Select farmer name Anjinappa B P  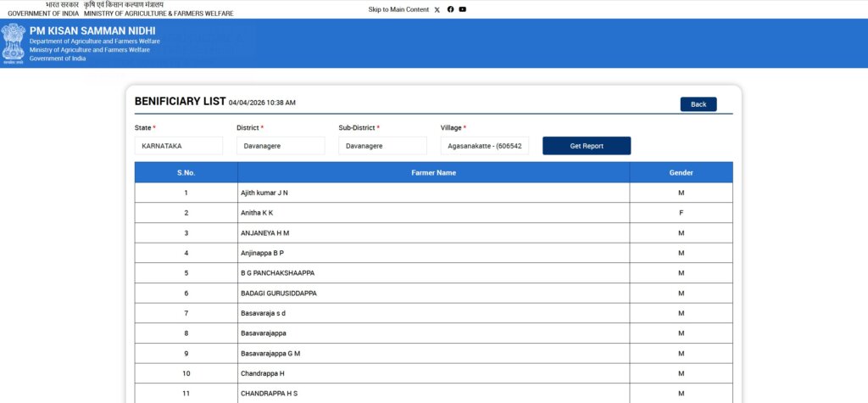click(x=263, y=253)
